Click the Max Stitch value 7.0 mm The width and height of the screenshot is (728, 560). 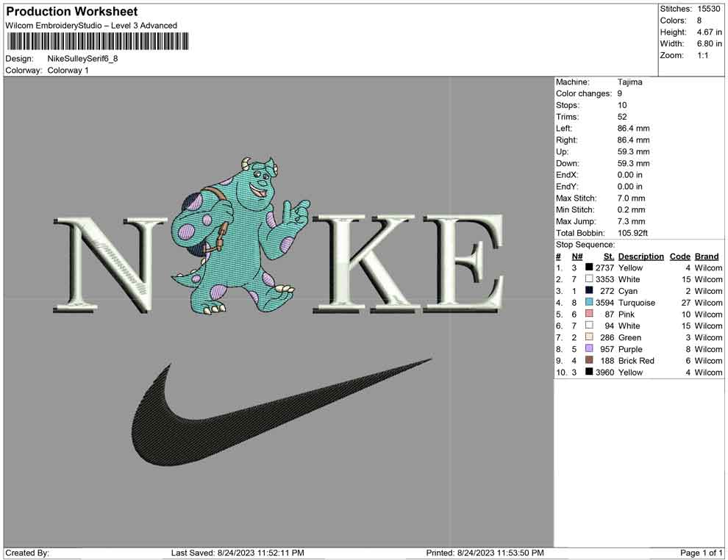[631, 198]
